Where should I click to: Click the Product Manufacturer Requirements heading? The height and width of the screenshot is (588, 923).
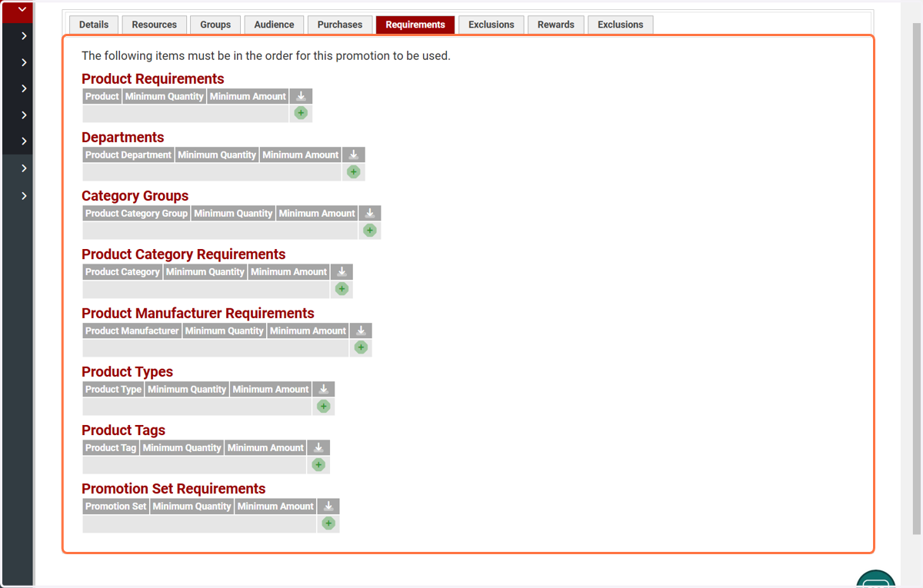point(198,313)
